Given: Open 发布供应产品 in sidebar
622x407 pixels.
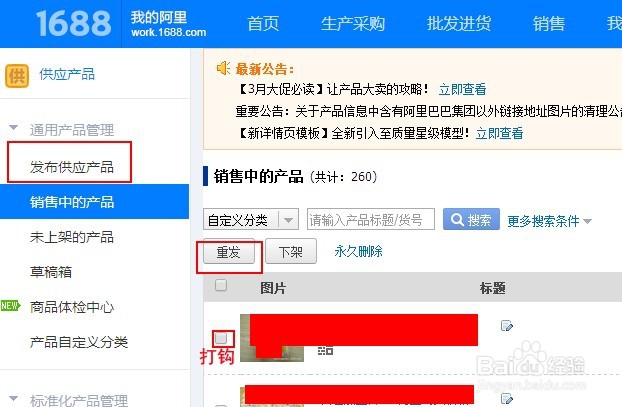Looking at the screenshot, I should 72,167.
